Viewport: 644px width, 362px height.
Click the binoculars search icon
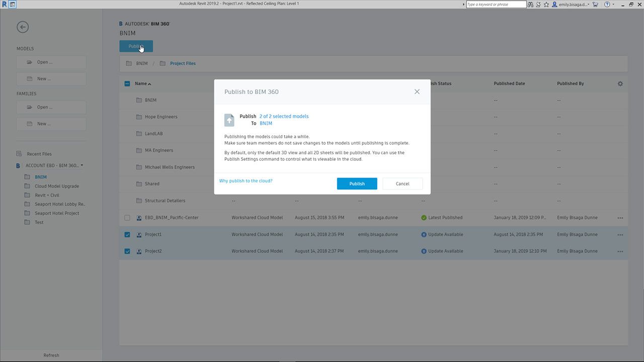tap(530, 5)
